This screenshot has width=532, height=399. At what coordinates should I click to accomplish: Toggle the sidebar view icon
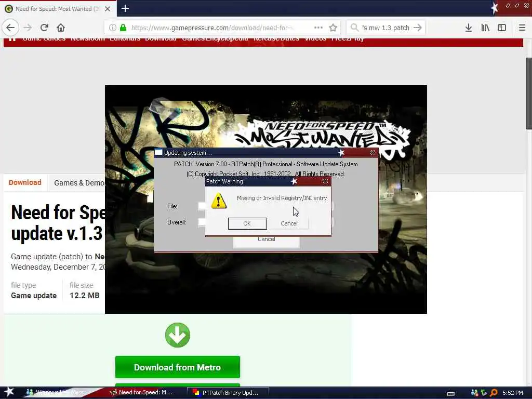[502, 28]
